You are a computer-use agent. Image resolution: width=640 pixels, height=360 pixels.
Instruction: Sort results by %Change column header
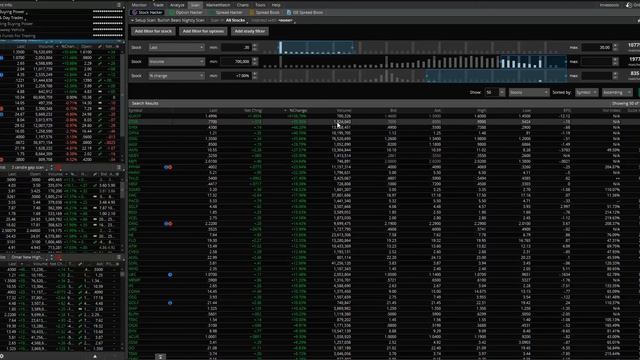tap(298, 111)
